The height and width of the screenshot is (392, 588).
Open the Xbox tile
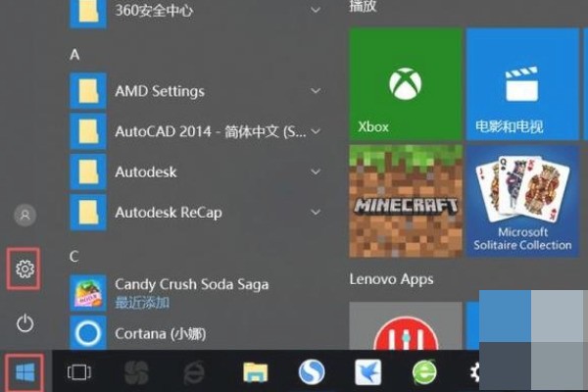(406, 84)
